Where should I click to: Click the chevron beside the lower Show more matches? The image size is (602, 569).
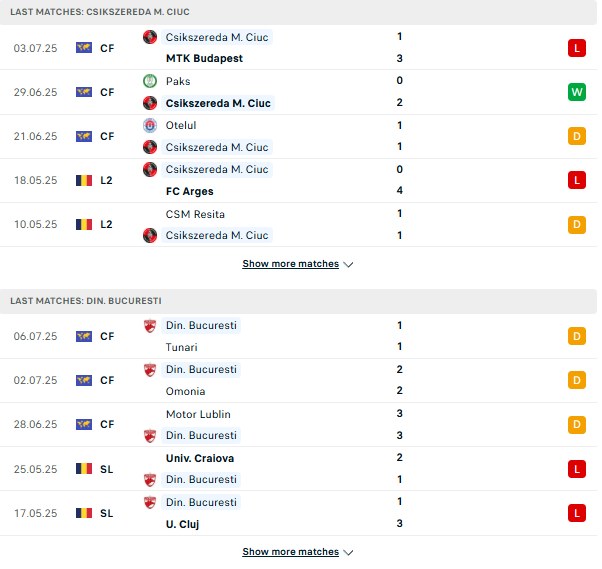pyautogui.click(x=348, y=552)
